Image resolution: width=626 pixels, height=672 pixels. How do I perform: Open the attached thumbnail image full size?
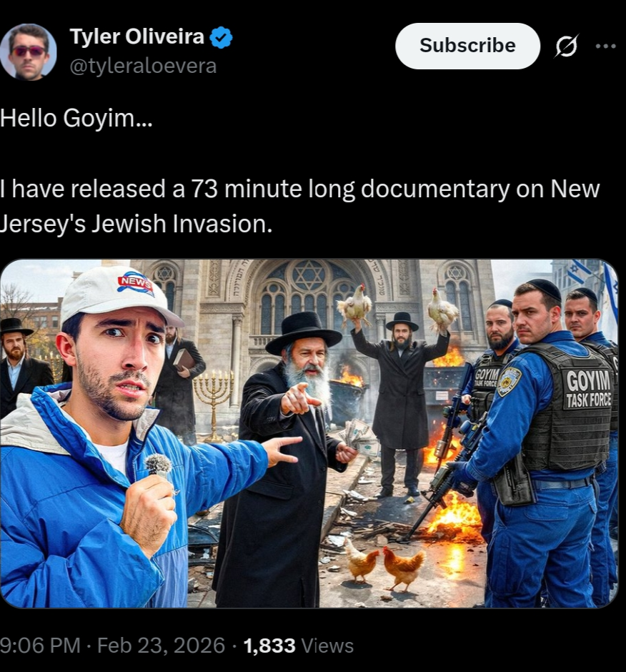(x=309, y=433)
